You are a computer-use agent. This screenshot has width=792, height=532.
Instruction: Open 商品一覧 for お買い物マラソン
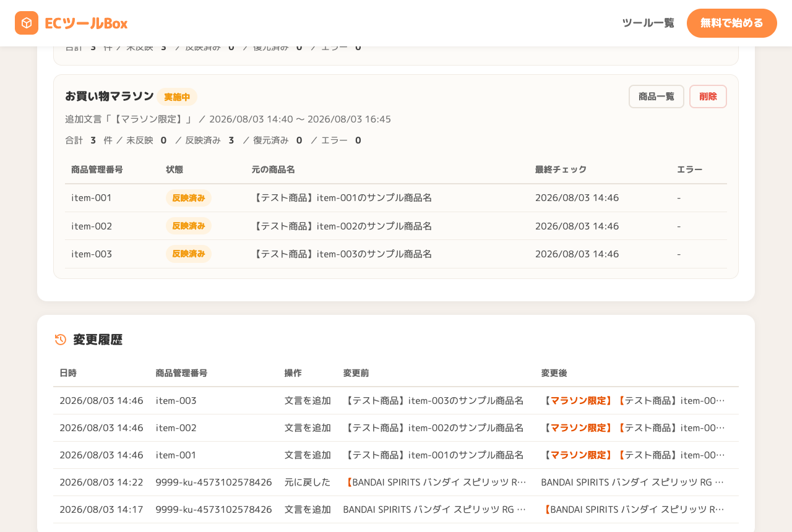pos(656,97)
